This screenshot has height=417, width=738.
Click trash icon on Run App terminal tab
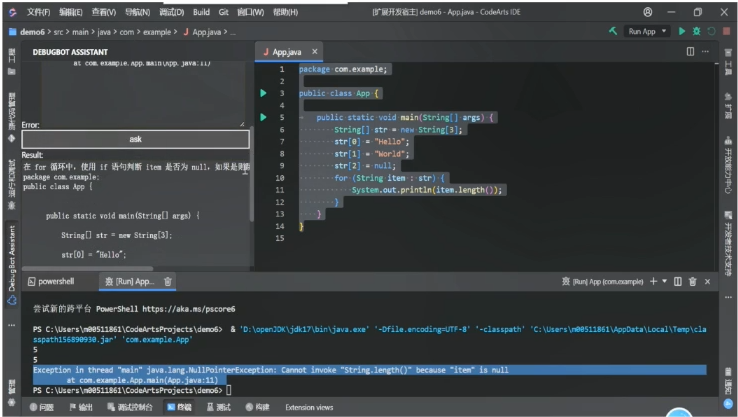[168, 281]
